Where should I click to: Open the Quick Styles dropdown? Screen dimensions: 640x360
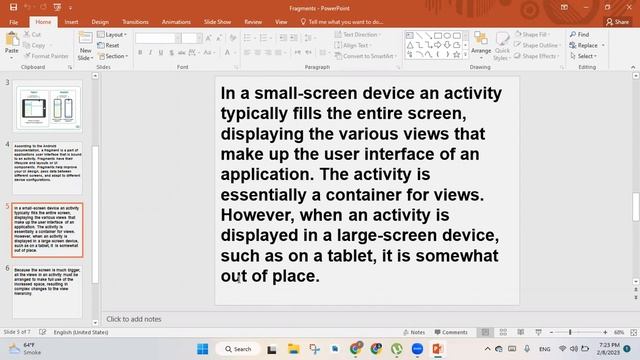click(502, 46)
